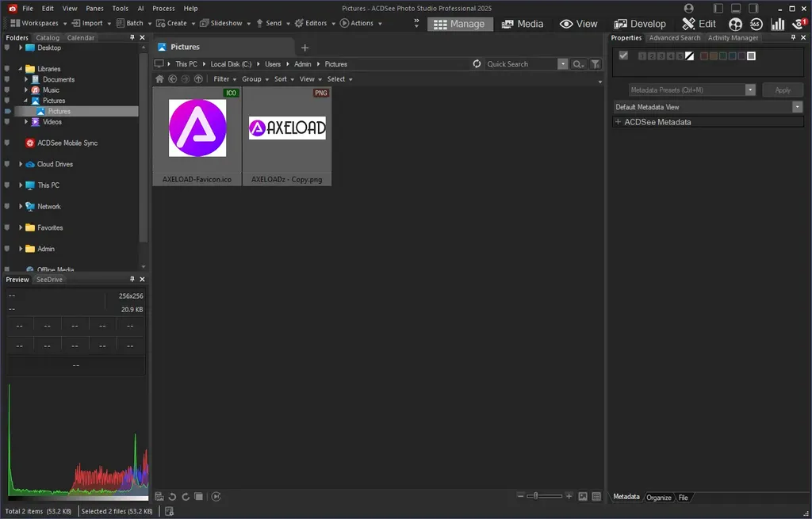Open the Panes menu

point(95,8)
